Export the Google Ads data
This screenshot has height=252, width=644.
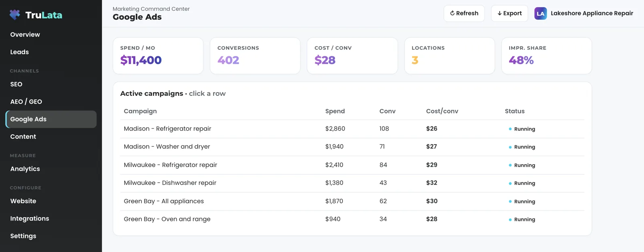pyautogui.click(x=510, y=13)
